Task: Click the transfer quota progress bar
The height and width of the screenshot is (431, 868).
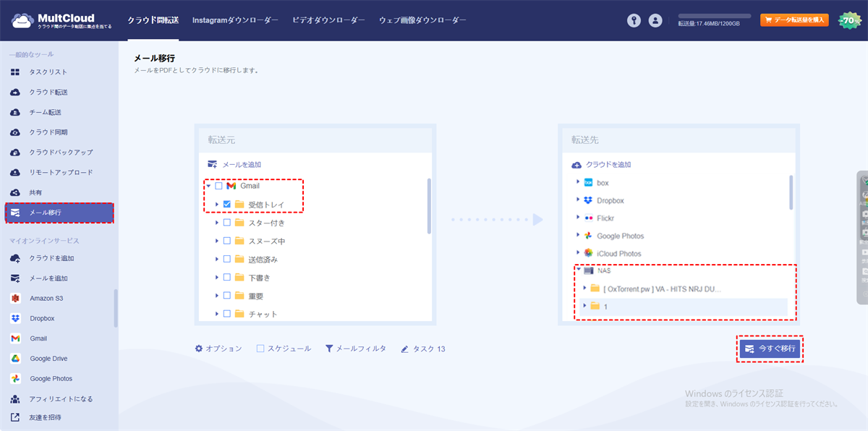Action: [x=714, y=16]
